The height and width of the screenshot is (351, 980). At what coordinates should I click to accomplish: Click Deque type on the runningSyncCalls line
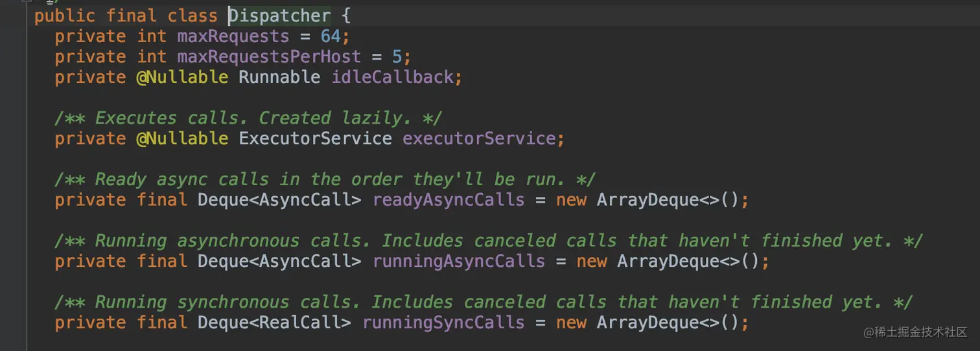pyautogui.click(x=223, y=323)
